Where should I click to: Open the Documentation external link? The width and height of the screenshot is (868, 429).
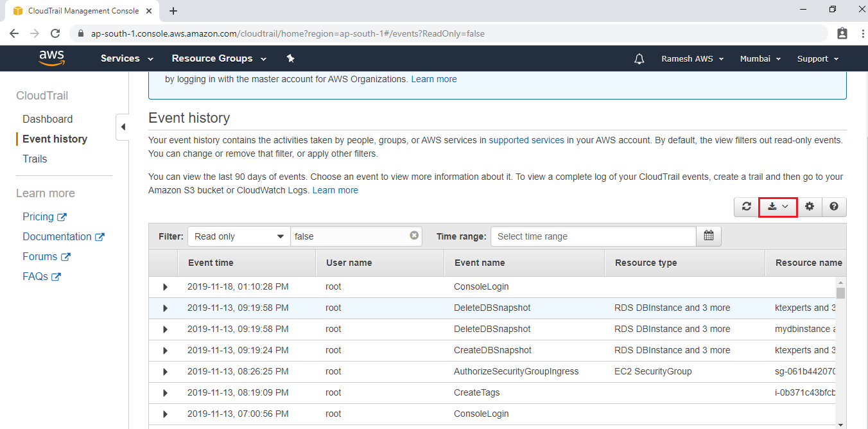[64, 236]
